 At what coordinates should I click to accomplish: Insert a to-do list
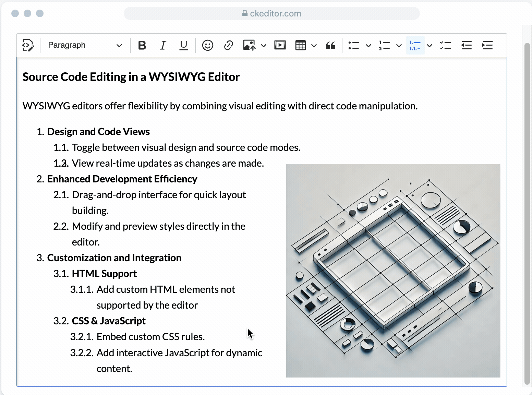click(x=446, y=45)
